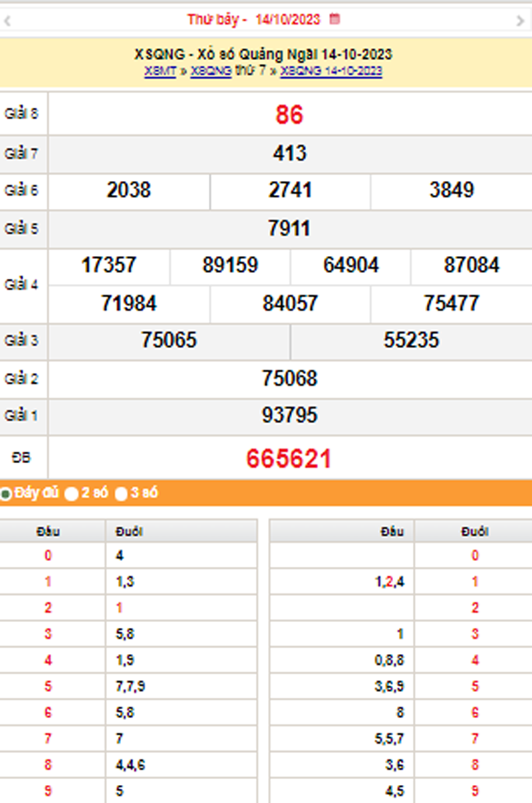Go to previous day's results arrow
This screenshot has width=532, height=803.
pyautogui.click(x=7, y=21)
